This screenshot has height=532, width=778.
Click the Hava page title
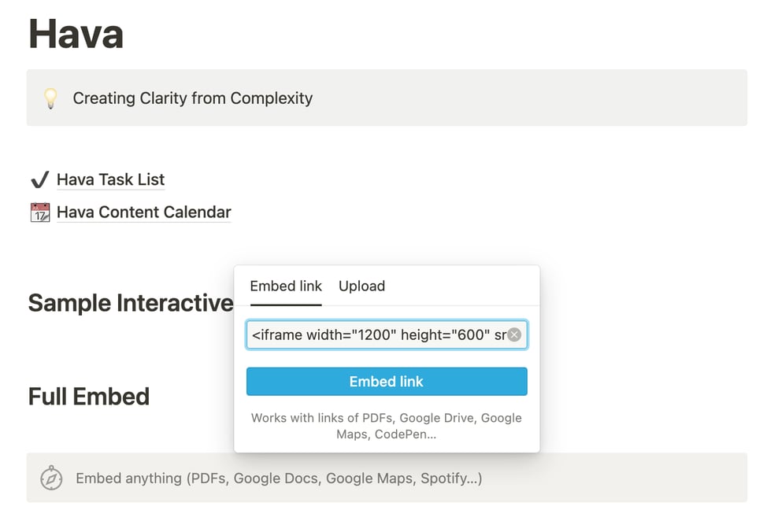pyautogui.click(x=76, y=33)
